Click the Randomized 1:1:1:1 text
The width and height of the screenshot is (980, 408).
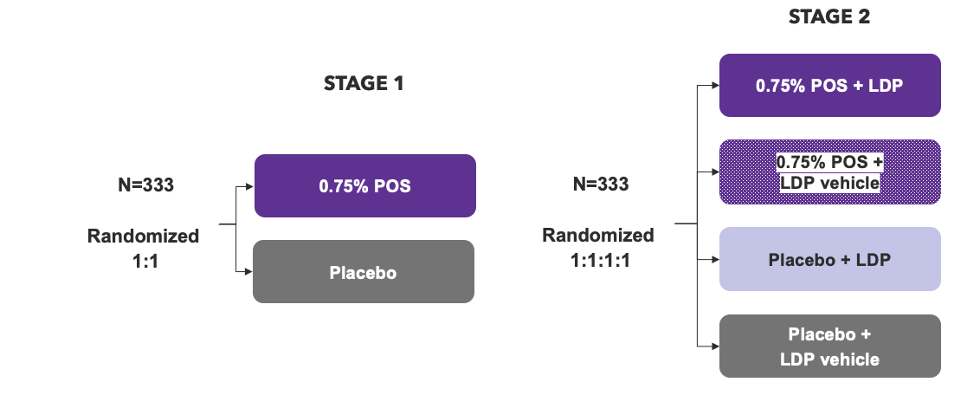[598, 247]
